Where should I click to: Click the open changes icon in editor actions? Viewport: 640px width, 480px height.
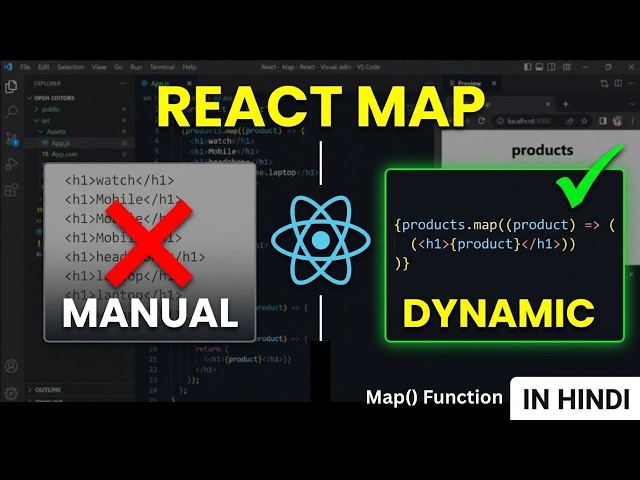coord(604,83)
